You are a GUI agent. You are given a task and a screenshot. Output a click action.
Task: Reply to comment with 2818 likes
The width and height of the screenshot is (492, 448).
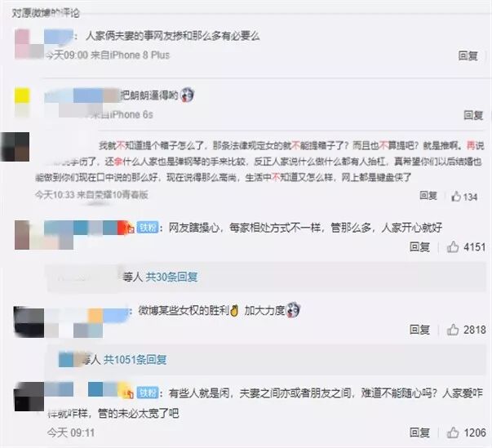coord(419,330)
